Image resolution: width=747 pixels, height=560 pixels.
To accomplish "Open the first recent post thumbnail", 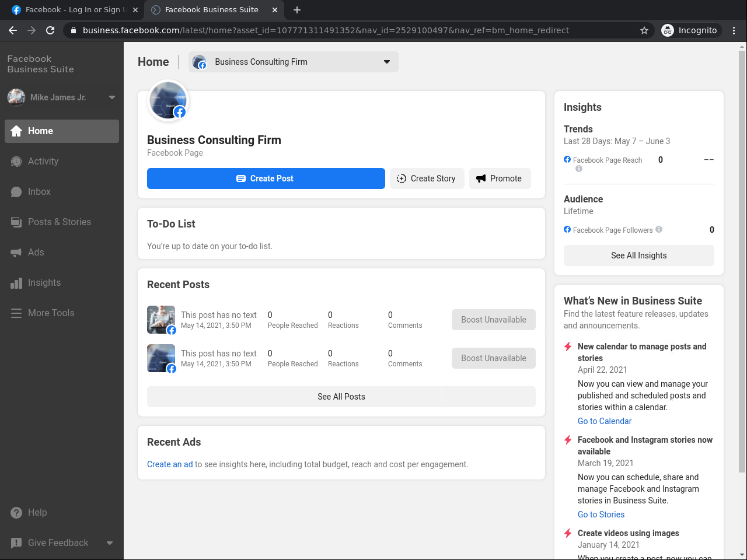I will (x=160, y=320).
